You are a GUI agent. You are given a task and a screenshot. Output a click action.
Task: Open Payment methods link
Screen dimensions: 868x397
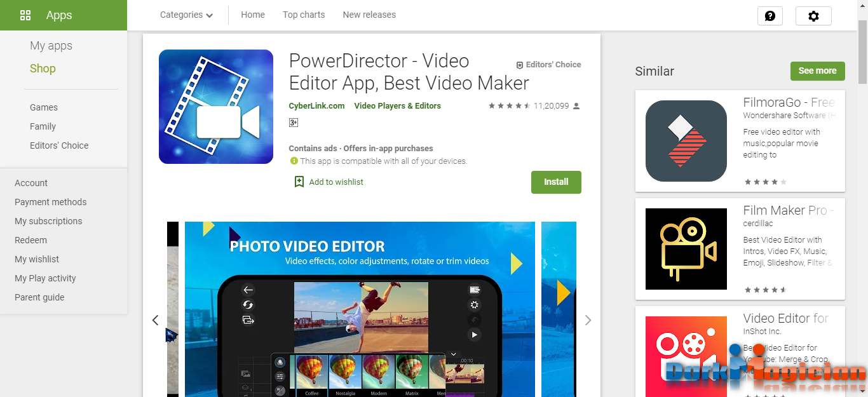tap(50, 202)
